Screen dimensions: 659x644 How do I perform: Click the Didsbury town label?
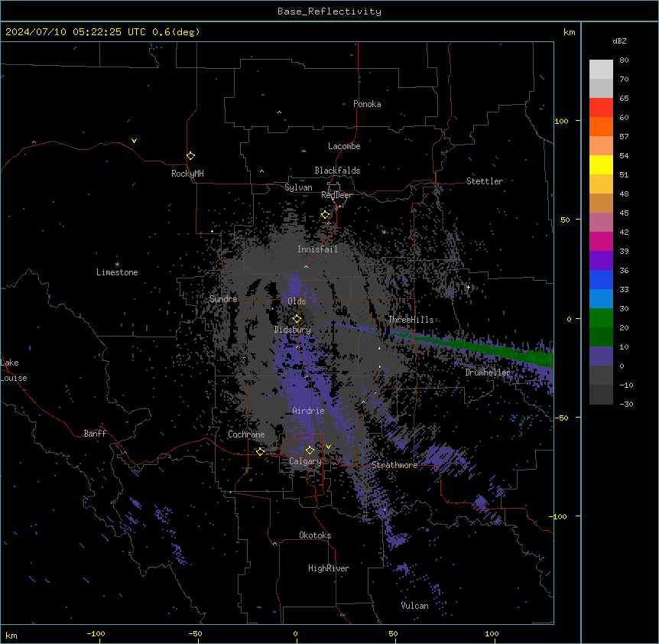point(293,330)
